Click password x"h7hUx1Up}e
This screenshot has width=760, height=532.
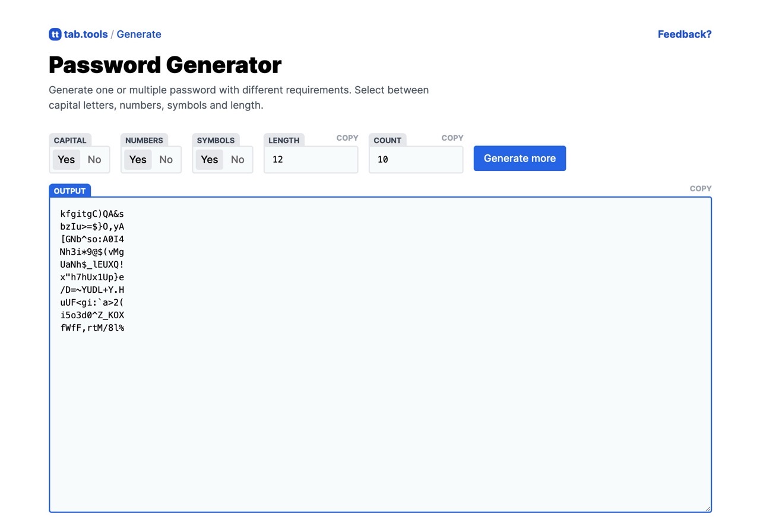tap(92, 277)
